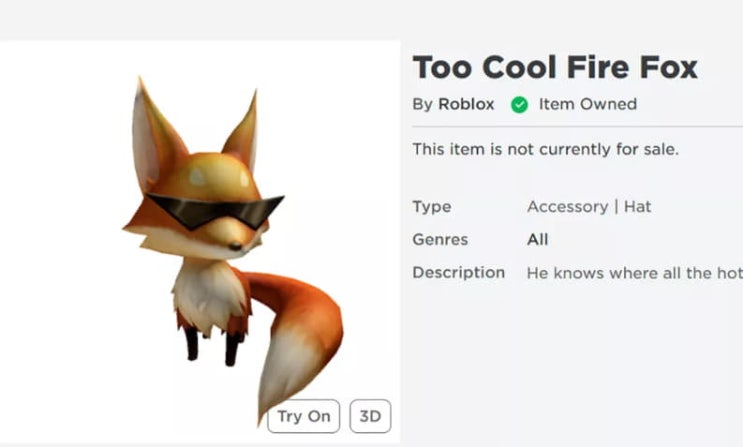Click the Description field label
Image resolution: width=743 pixels, height=447 pixels.
click(459, 272)
